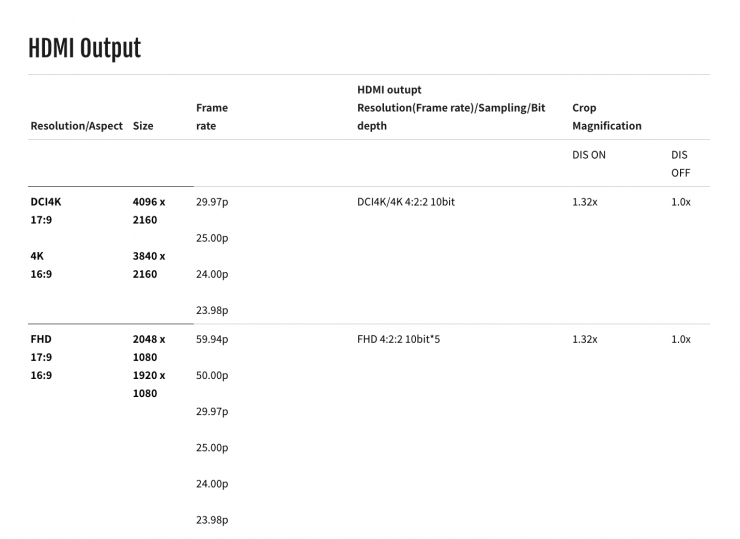Select the 2048 x 1080 size value
Viewport: 740px width, 539px height.
[x=149, y=347]
